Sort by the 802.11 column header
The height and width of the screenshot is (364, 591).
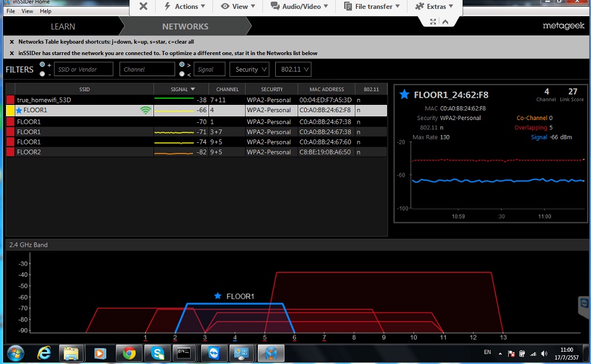coord(371,89)
